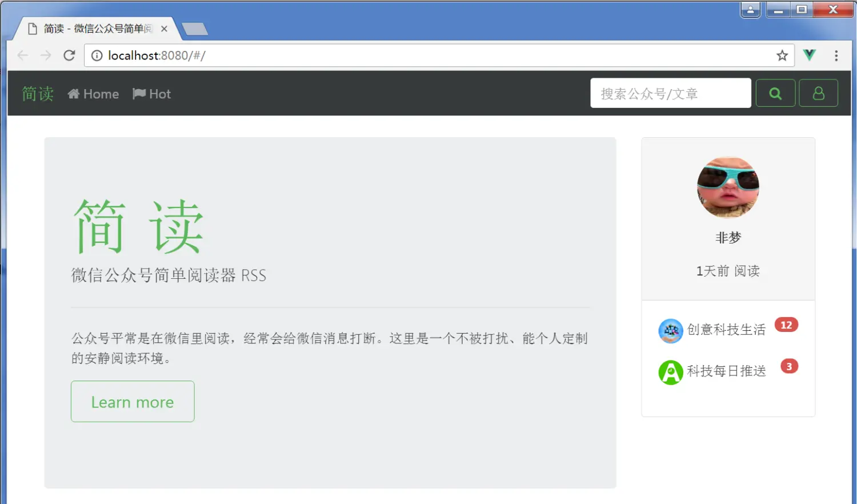The image size is (857, 504).
Task: Click the 创意科技生活 account avatar icon
Action: pos(671,331)
